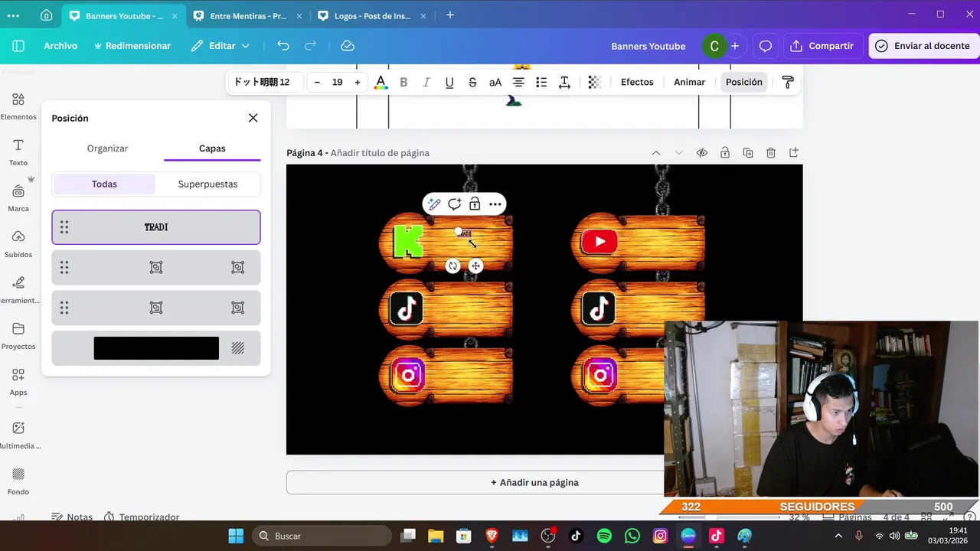The image size is (980, 551).
Task: Expand the Editar mode dropdown
Action: 220,46
